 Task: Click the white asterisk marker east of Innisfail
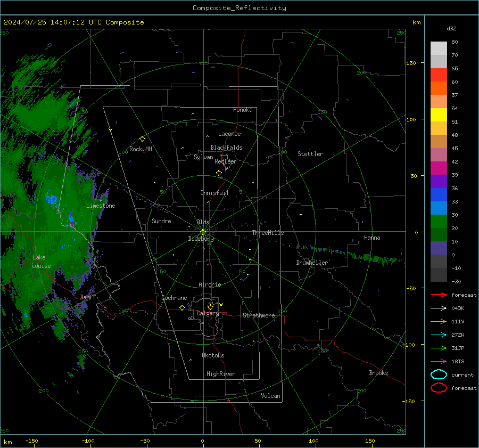[x=253, y=183]
